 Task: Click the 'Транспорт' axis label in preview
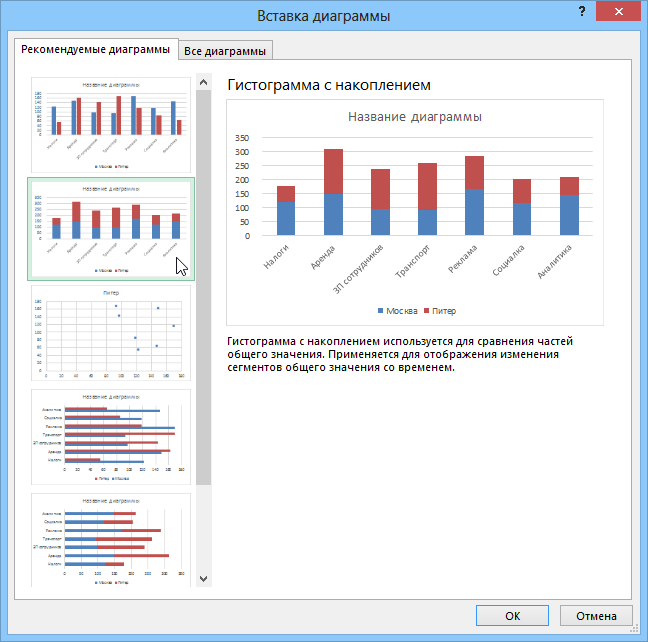click(412, 261)
